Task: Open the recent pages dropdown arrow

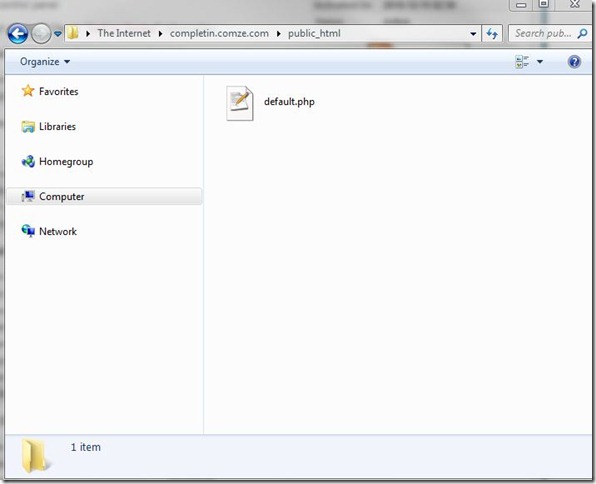Action: [x=58, y=34]
